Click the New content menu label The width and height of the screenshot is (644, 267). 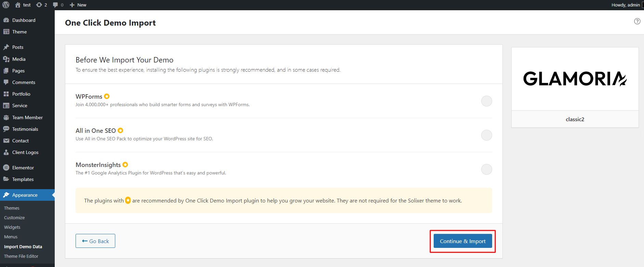[82, 5]
